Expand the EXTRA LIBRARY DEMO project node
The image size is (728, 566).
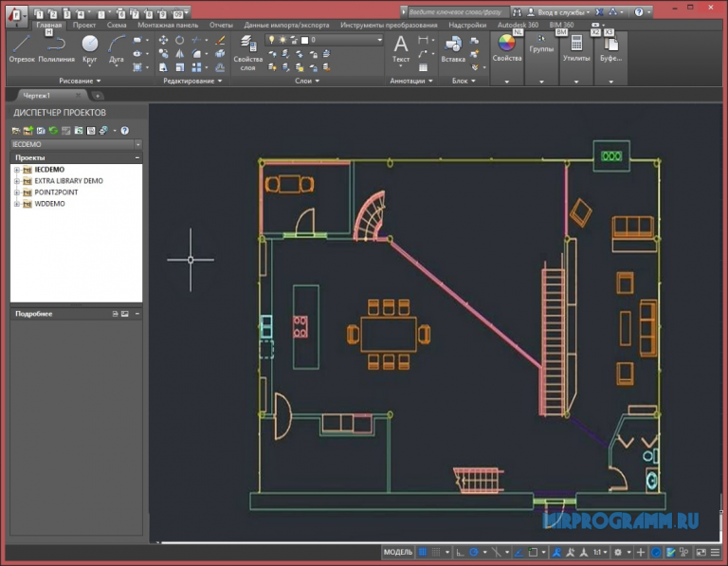16,180
